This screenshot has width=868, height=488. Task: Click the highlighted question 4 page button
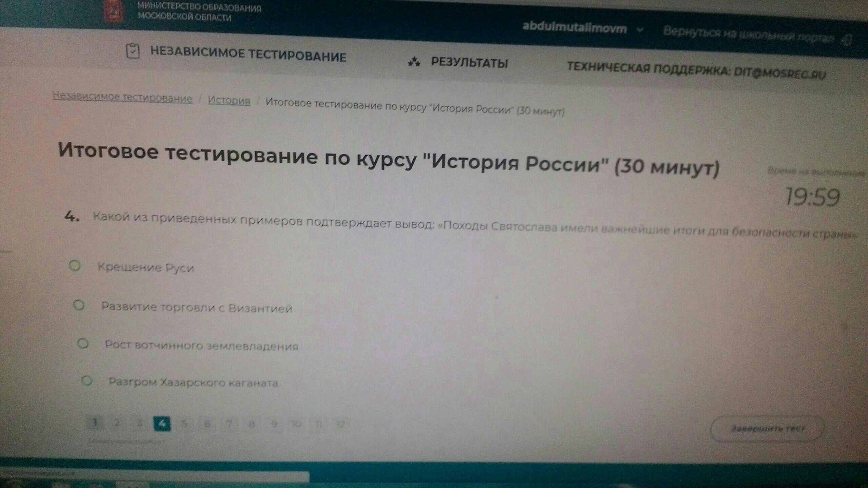(x=162, y=423)
